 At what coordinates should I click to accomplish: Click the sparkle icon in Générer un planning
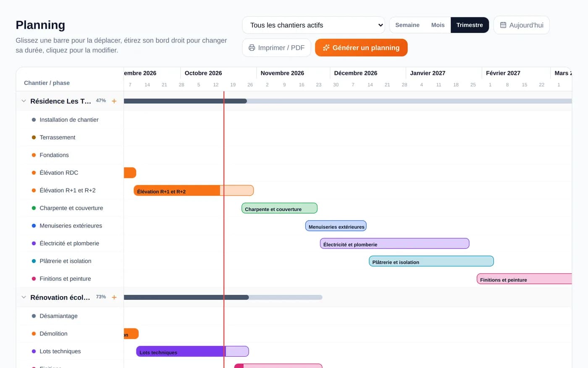click(x=326, y=48)
